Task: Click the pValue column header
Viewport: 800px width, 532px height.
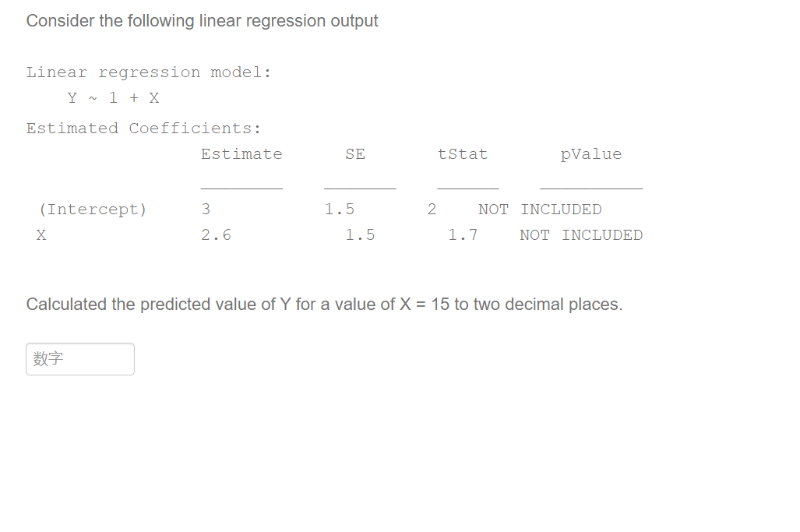Action: (591, 153)
